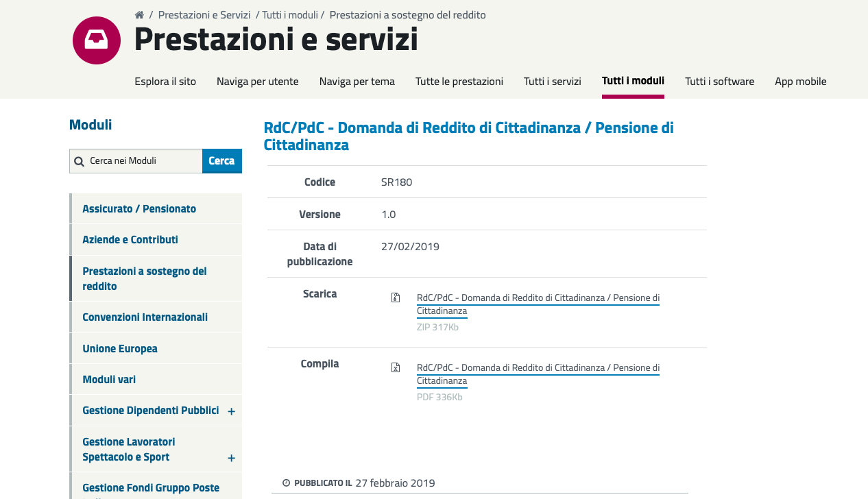Open Naviga per utente menu

click(258, 81)
